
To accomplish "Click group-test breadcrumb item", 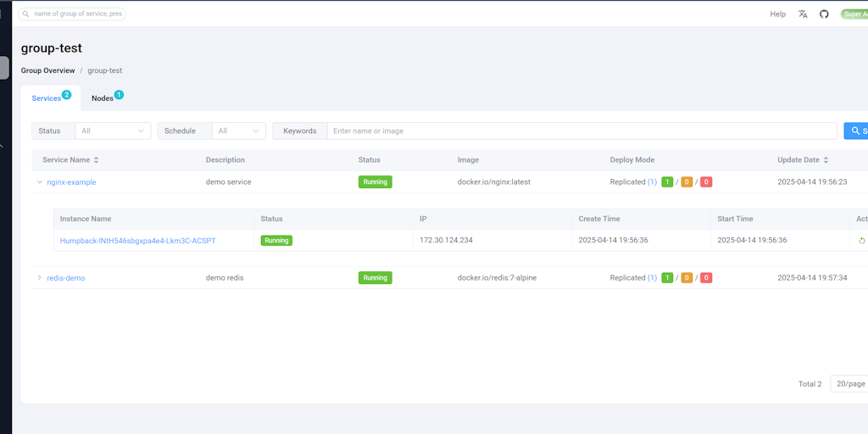I will (104, 71).
